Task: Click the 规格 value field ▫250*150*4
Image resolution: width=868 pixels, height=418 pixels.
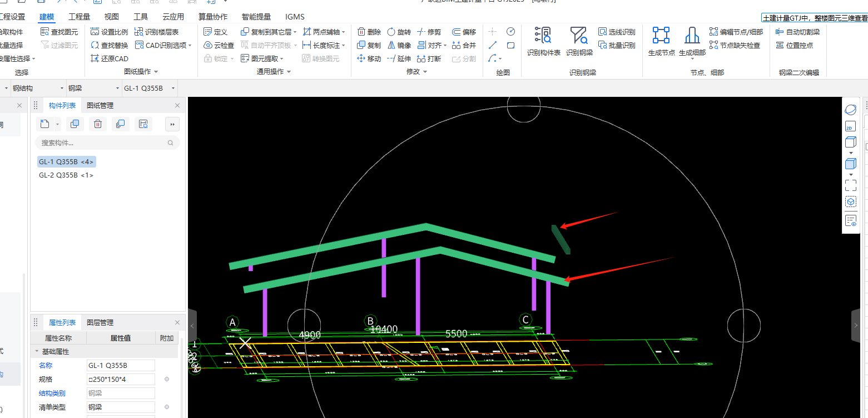Action: tap(121, 379)
